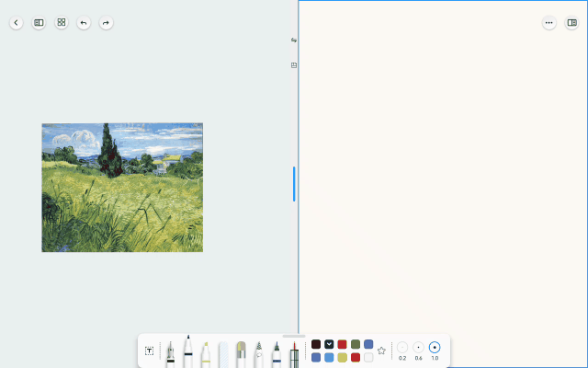Click the Van Gogh landscape painting image
588x368 pixels.
coord(122,188)
